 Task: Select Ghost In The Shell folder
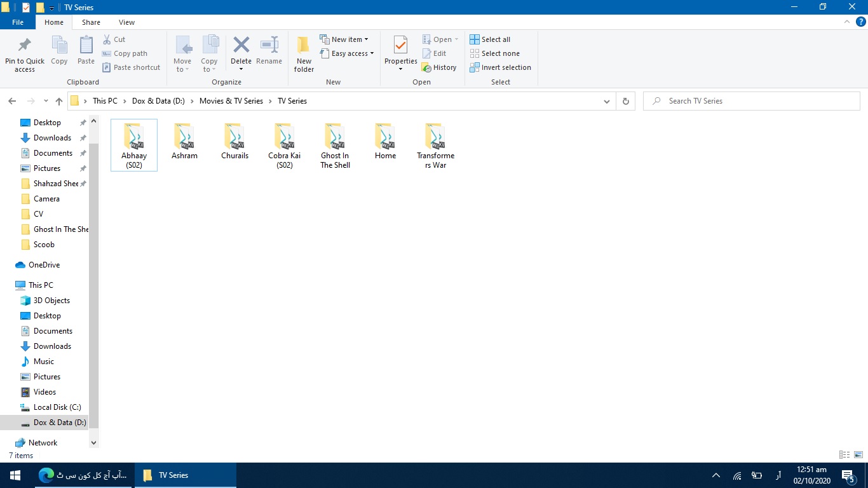click(x=335, y=146)
